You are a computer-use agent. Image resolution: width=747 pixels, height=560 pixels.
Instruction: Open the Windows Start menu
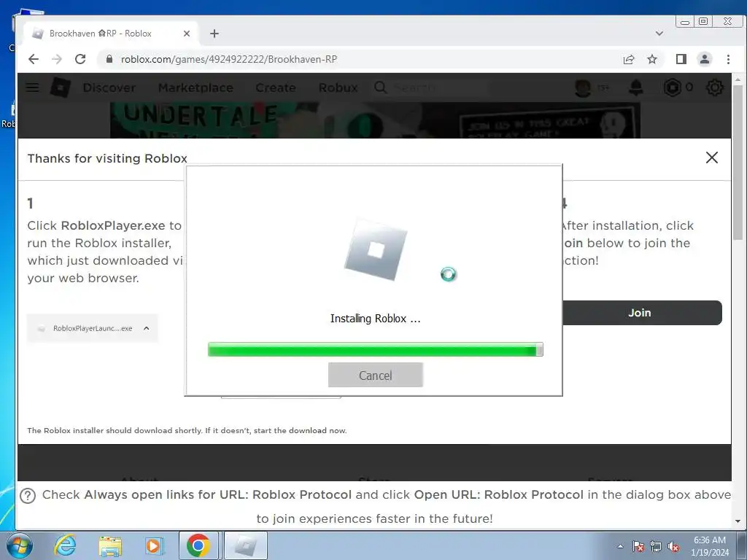(x=20, y=545)
